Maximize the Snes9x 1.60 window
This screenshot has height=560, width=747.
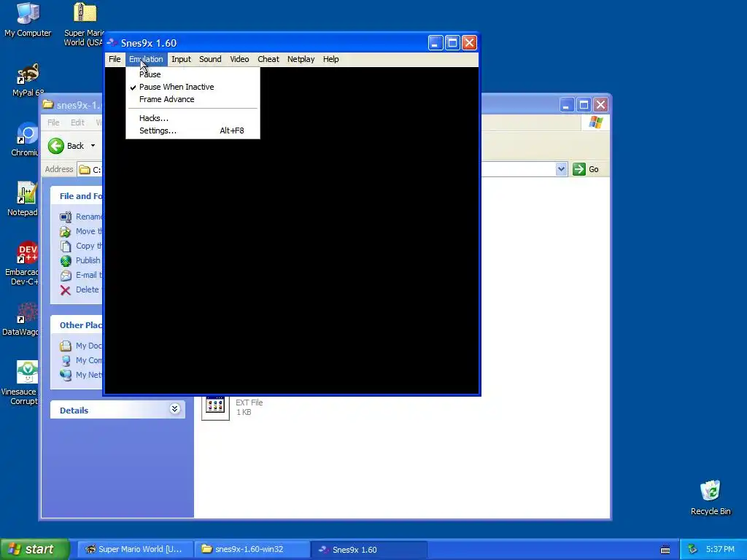click(452, 43)
